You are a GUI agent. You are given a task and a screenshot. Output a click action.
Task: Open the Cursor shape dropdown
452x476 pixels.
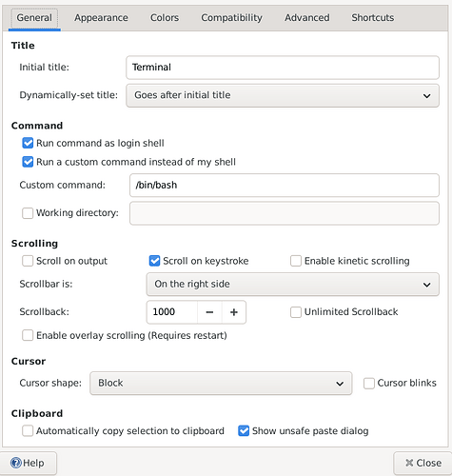tap(221, 384)
